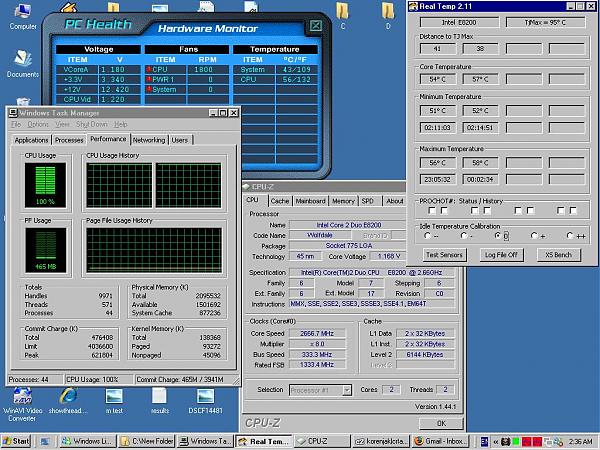Open the Processor #1 selection dropdown
Screen dimensions: 600x450
click(x=347, y=390)
